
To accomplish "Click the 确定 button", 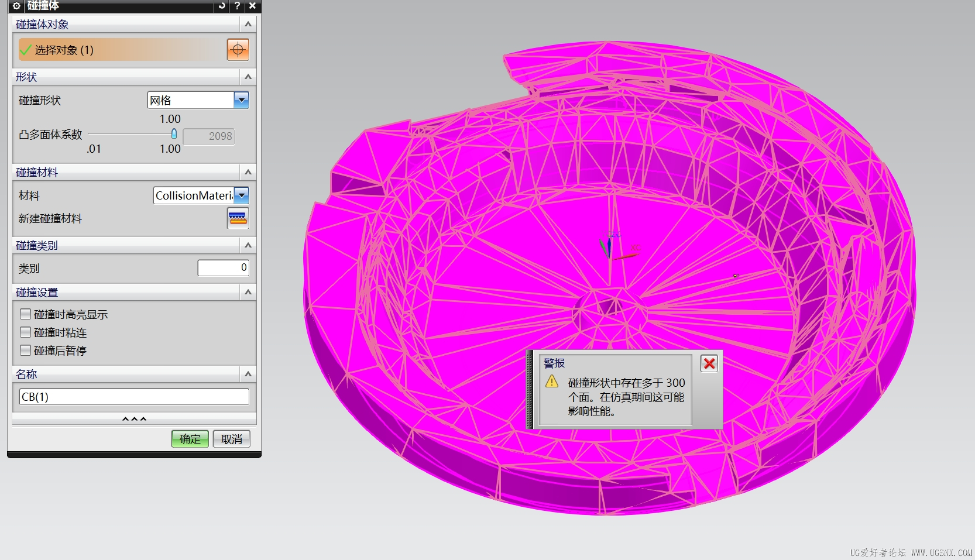I will coord(190,439).
